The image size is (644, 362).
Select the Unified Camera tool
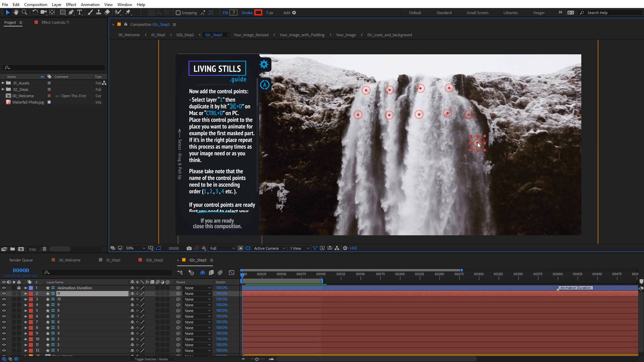tap(43, 12)
